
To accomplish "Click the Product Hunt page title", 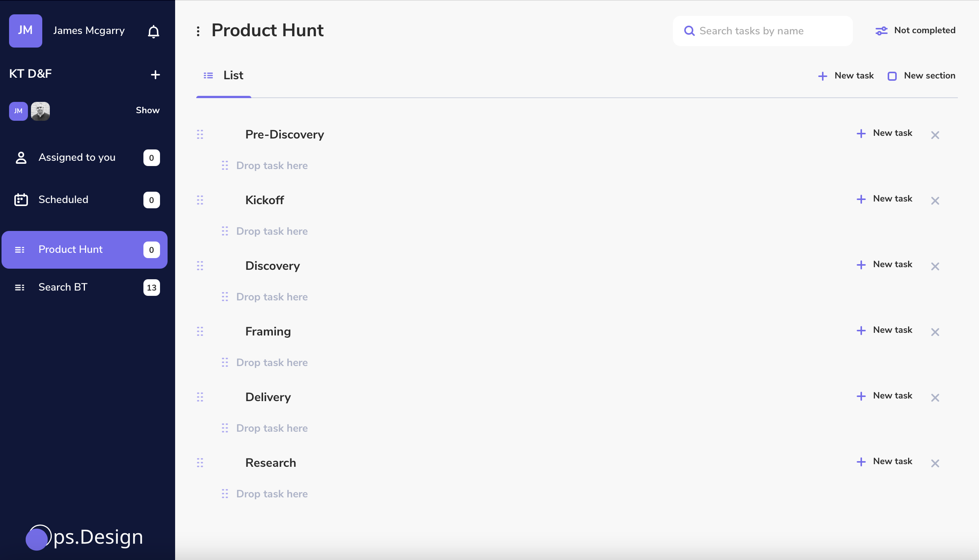I will (x=268, y=31).
